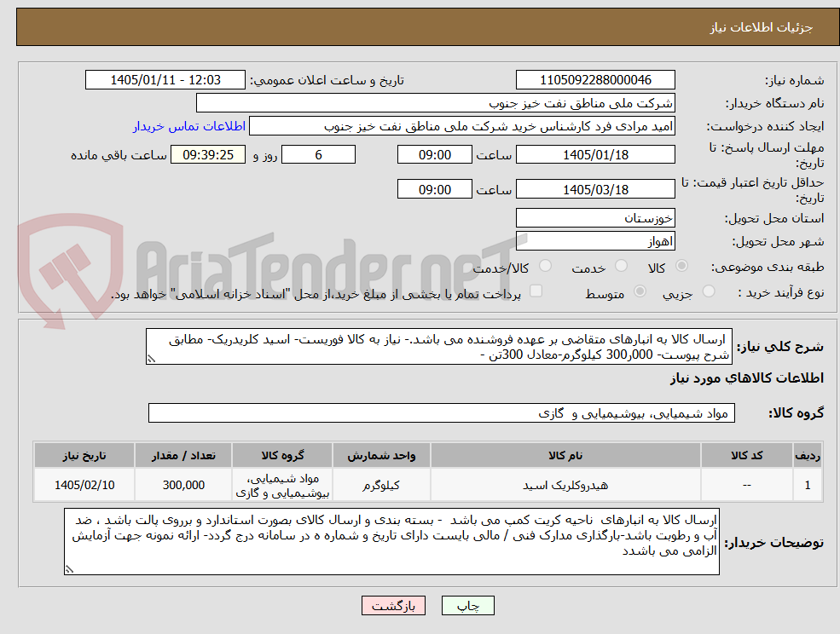Select the متوسط purchase type radio
Viewport: 840px width, 634px height.
[640, 291]
